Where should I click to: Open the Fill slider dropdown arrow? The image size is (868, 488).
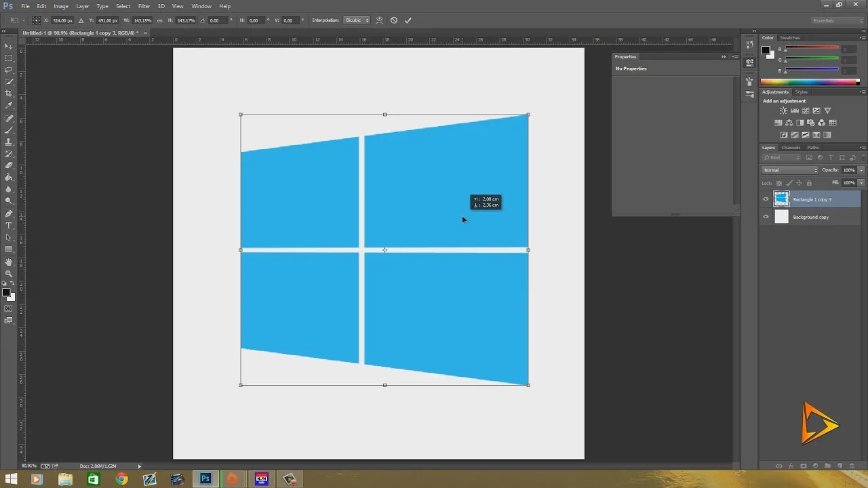[x=861, y=183]
